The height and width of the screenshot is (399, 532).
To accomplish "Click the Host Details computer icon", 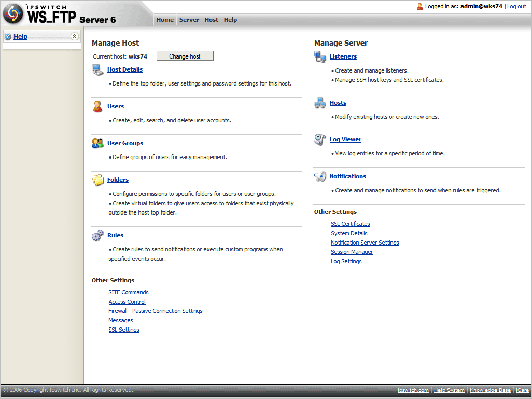I will (97, 69).
